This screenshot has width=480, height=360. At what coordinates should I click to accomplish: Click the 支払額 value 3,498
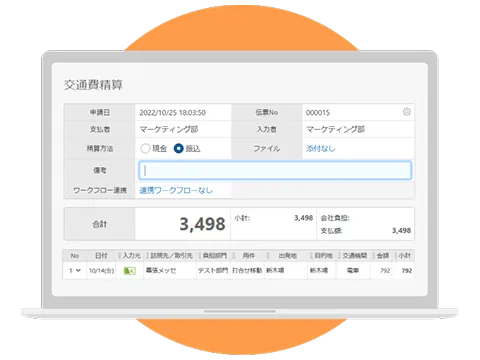pyautogui.click(x=401, y=231)
